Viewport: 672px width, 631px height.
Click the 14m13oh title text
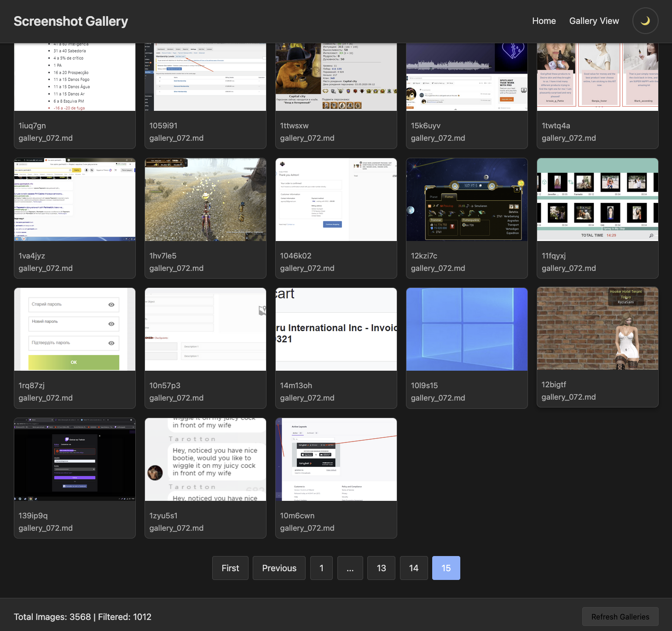coord(296,385)
